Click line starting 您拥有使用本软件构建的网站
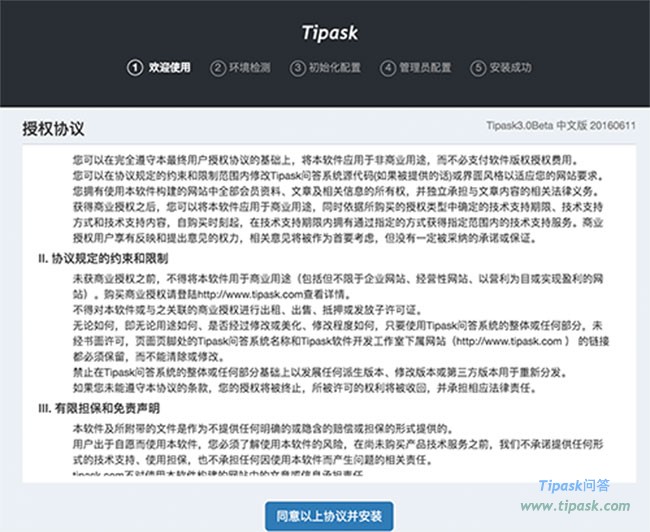The width and height of the screenshot is (650, 532). click(337, 191)
